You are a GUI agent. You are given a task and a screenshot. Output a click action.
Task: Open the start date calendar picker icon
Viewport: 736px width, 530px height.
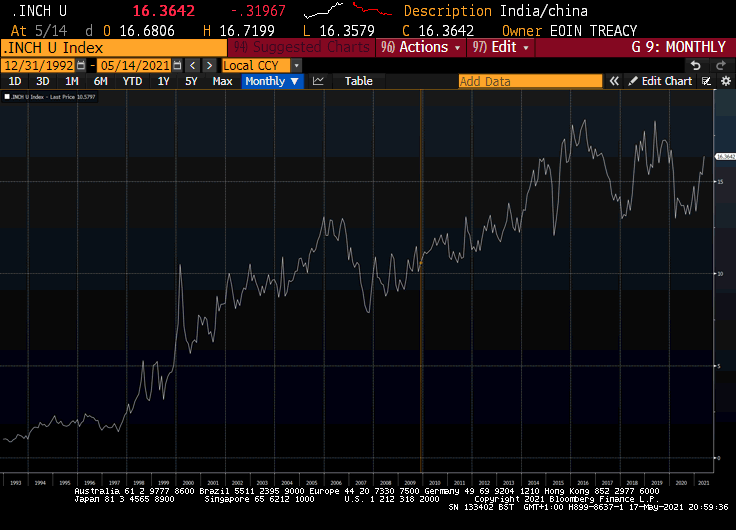[81, 66]
